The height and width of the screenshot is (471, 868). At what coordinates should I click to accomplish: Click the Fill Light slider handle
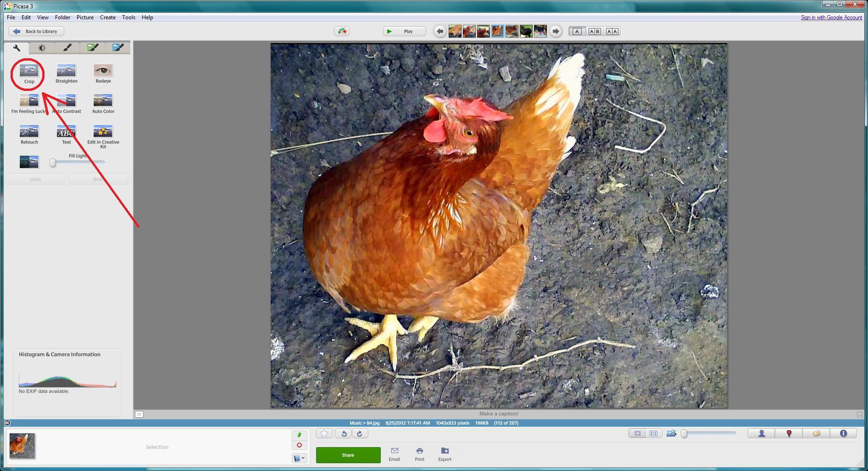pos(53,163)
